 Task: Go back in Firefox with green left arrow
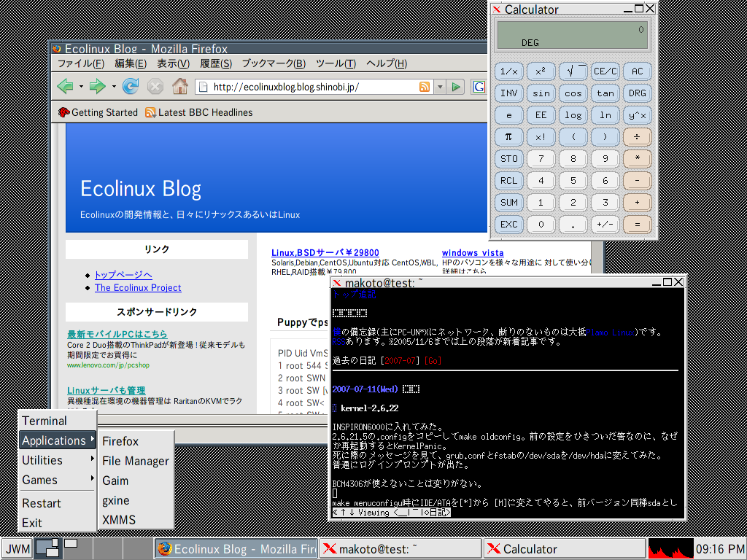coord(65,87)
